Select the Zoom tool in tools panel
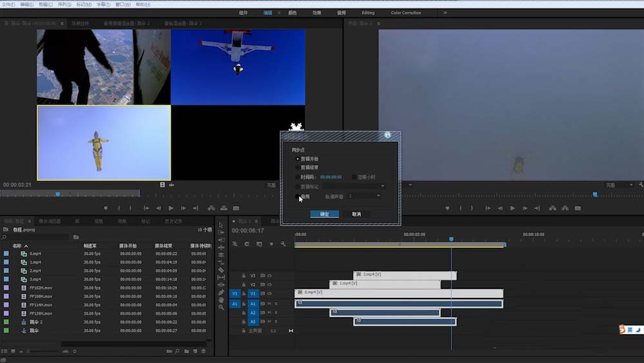This screenshot has width=644, height=363. tap(222, 308)
